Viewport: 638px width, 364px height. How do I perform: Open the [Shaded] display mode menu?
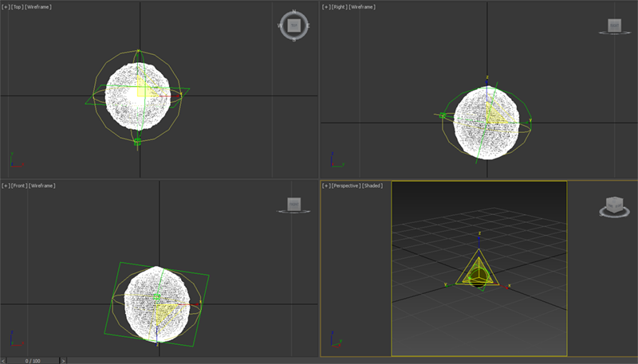[372, 186]
